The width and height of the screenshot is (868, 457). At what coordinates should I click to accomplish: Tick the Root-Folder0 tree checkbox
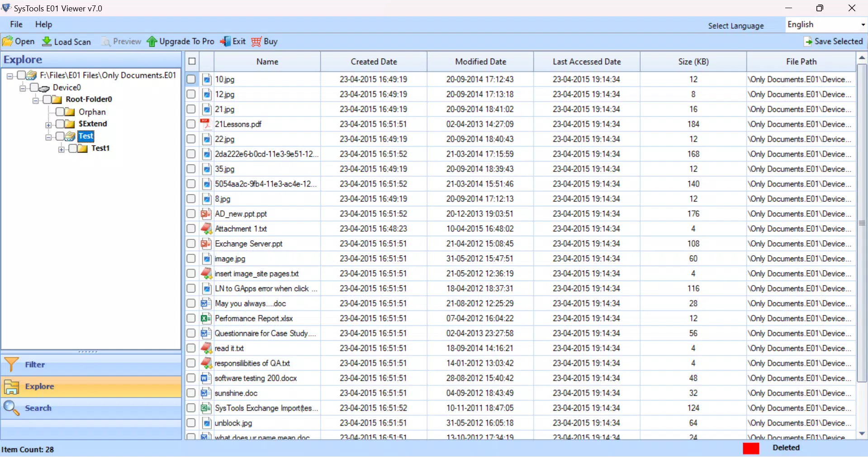coord(47,100)
